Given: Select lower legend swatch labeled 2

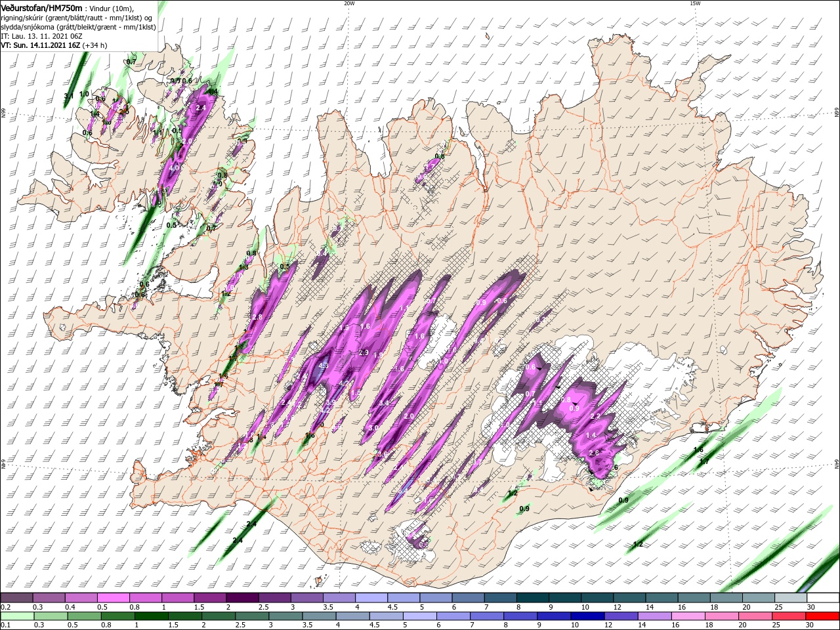Looking at the screenshot, I should tap(218, 616).
